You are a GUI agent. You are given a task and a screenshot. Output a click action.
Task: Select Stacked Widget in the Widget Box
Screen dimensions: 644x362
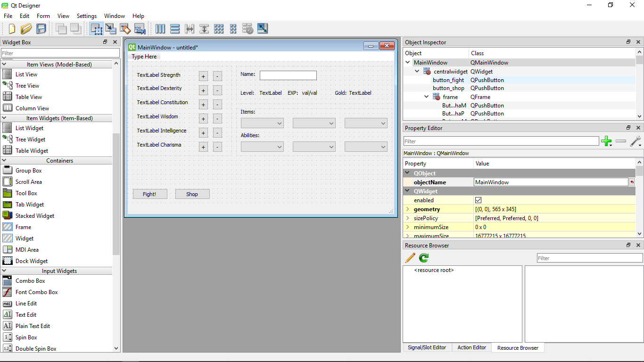coord(35,216)
